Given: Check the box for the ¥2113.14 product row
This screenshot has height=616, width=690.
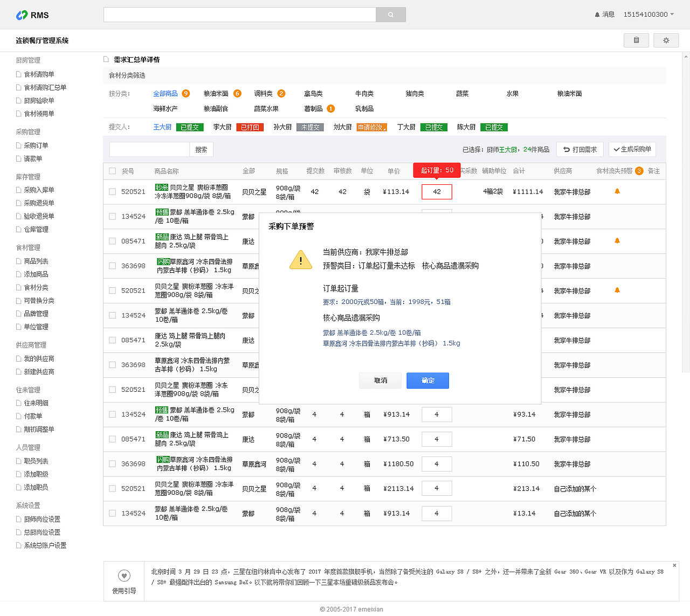Looking at the screenshot, I should click(x=112, y=489).
